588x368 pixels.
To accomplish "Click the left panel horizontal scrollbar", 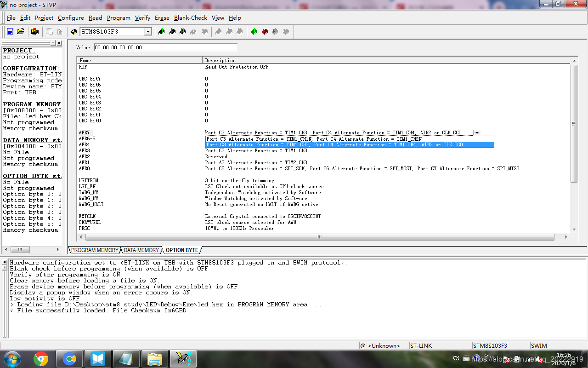I will point(32,249).
